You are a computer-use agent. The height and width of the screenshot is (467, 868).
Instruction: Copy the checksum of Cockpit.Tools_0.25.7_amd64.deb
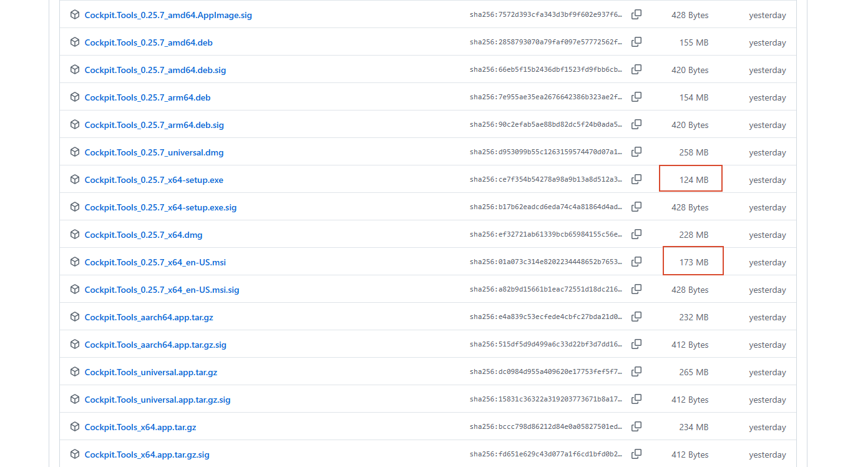tap(636, 42)
